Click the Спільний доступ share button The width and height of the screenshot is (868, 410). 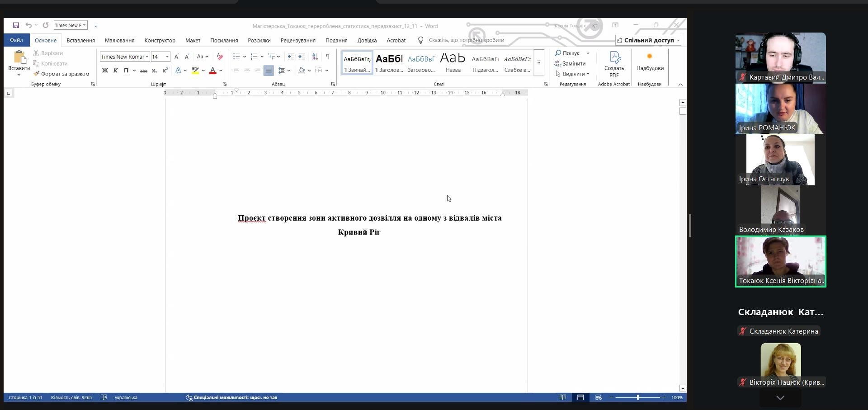648,40
